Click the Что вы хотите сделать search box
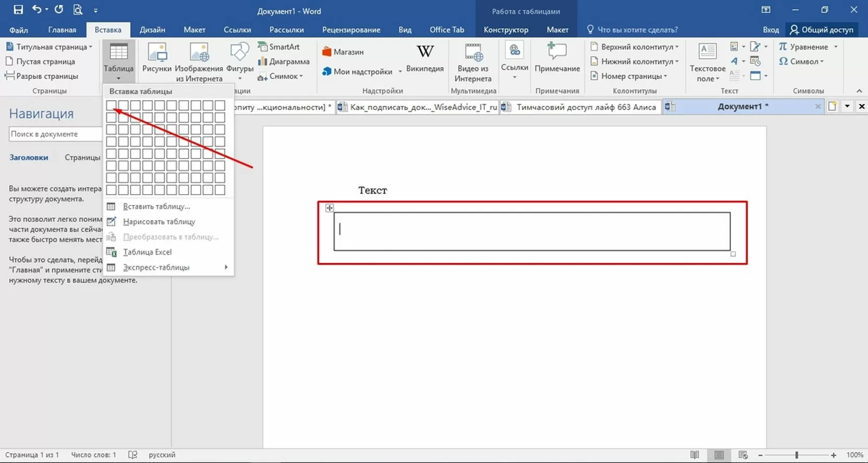The height and width of the screenshot is (463, 868). point(632,30)
